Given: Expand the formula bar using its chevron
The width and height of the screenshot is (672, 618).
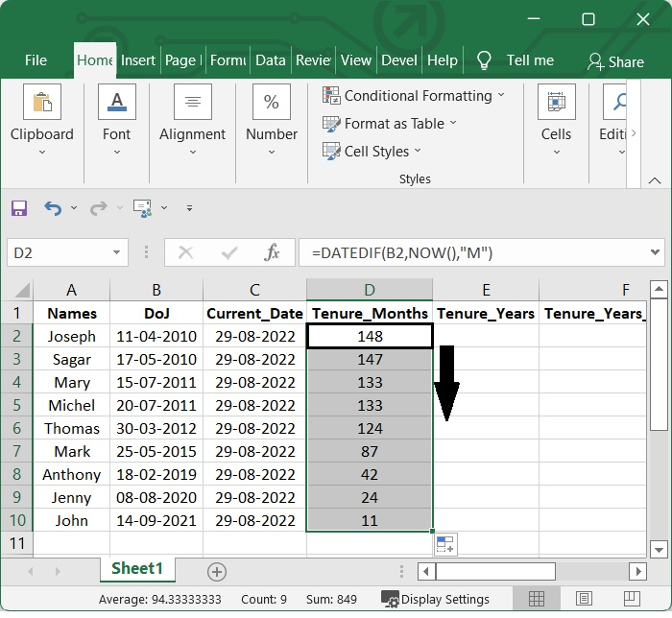Looking at the screenshot, I should (x=656, y=253).
